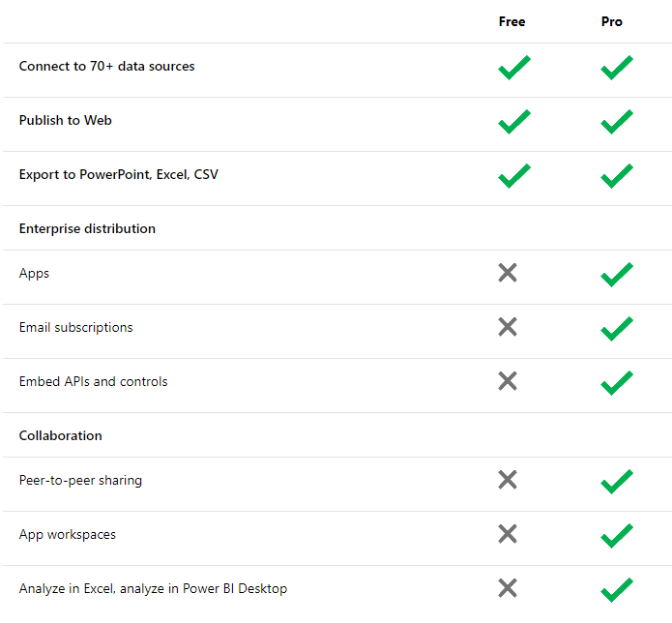Screen dimensions: 672x623
Task: Click the Peer-to-peer sharing label
Action: (80, 481)
